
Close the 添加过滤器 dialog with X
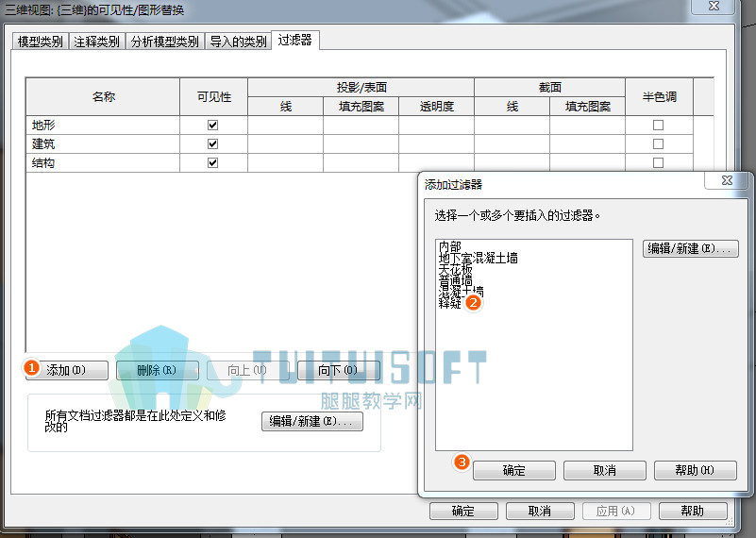tap(727, 180)
